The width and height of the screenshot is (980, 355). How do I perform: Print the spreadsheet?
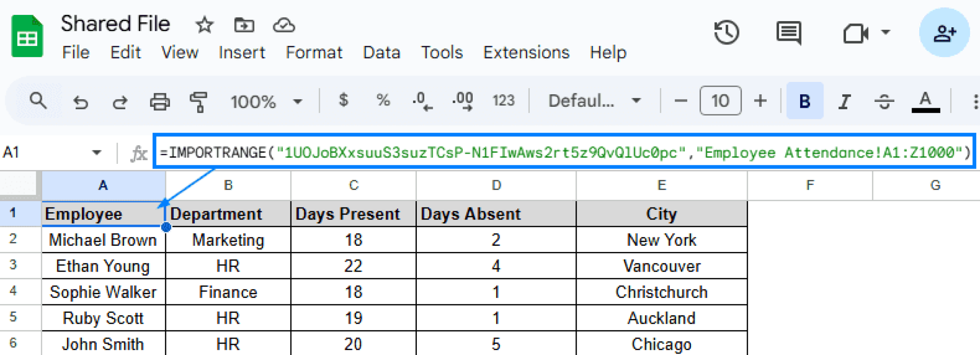tap(160, 101)
